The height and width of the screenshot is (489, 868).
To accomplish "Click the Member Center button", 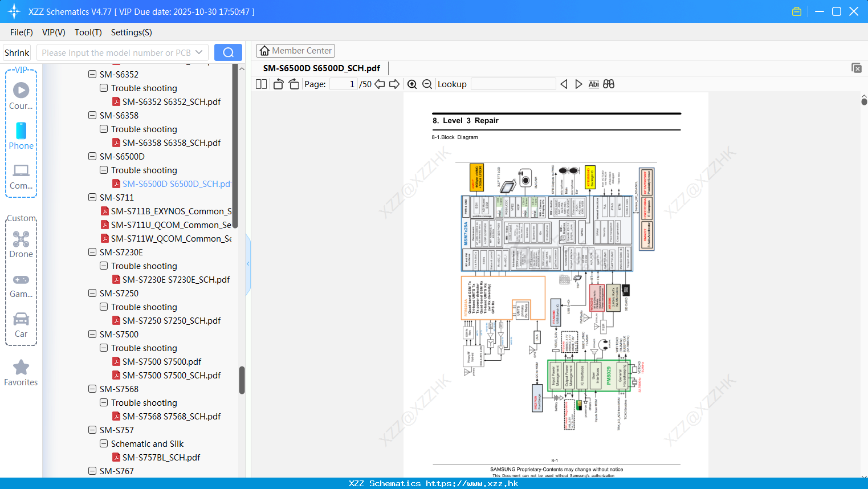I will (x=295, y=51).
